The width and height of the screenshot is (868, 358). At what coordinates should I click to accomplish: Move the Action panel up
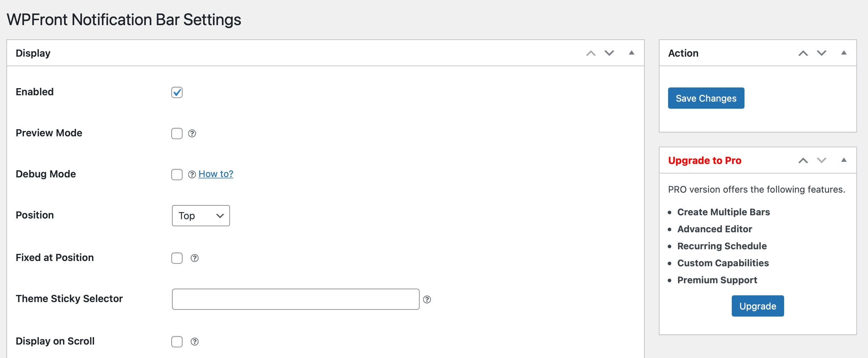[x=803, y=53]
